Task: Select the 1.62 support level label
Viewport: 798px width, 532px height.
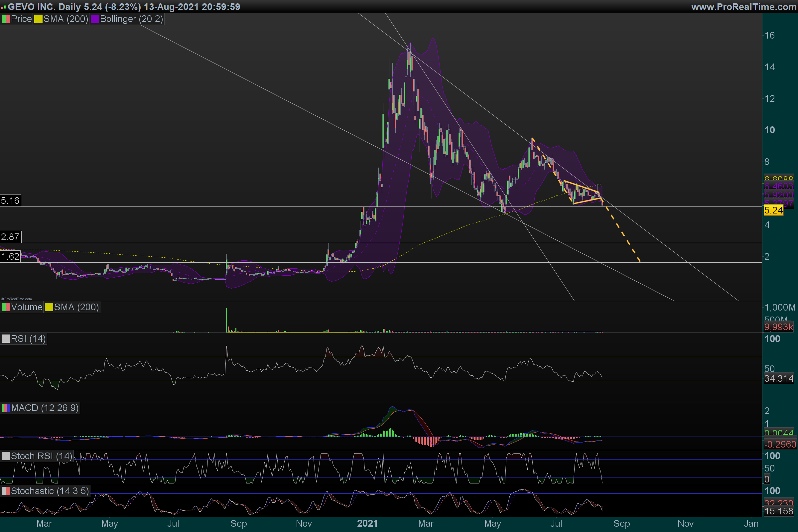Action: (x=10, y=256)
